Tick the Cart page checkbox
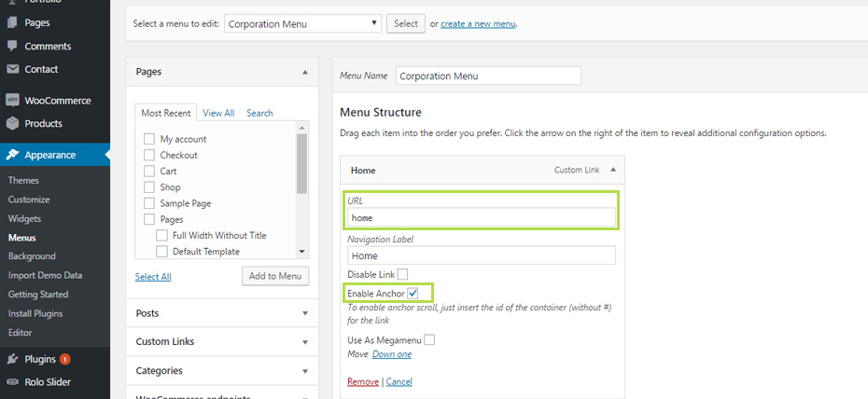The height and width of the screenshot is (399, 868). click(x=149, y=171)
